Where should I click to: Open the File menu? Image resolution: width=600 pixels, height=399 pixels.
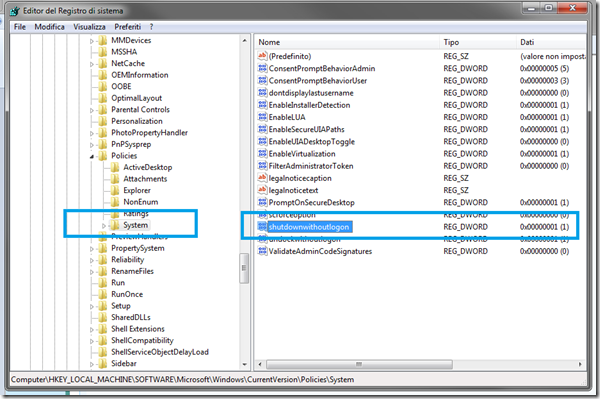click(x=20, y=27)
